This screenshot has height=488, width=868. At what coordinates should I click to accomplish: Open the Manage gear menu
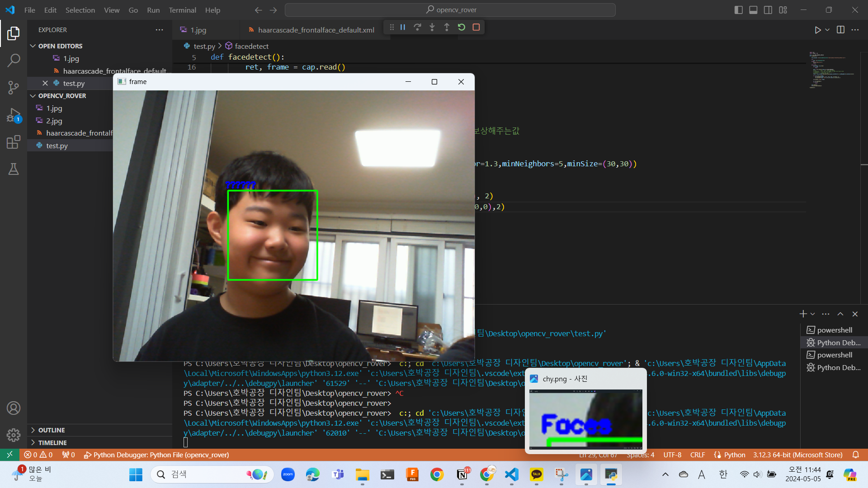14,435
